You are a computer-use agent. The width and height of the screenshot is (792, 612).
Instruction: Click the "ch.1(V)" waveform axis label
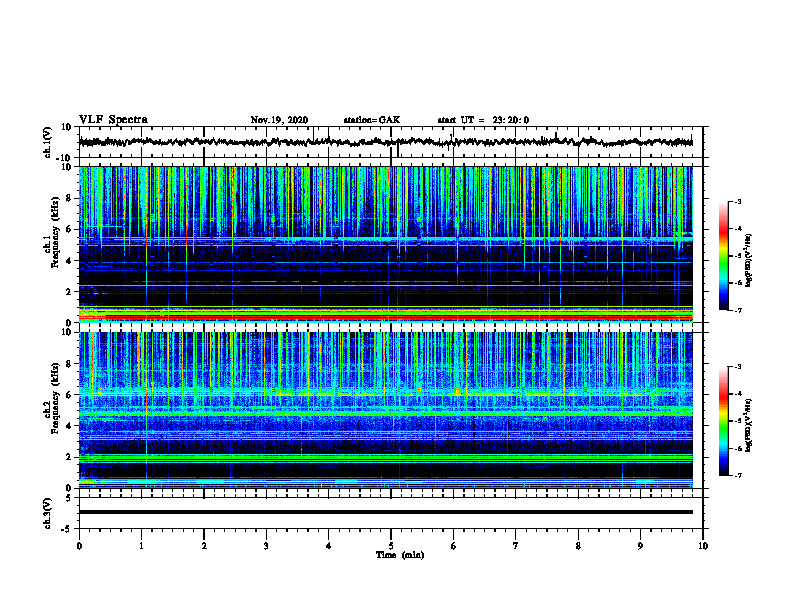[48, 142]
